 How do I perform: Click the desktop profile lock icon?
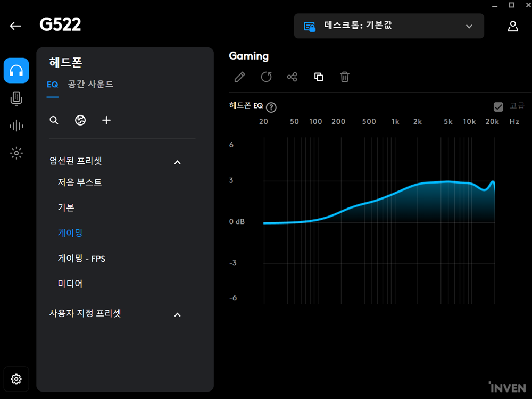click(310, 27)
